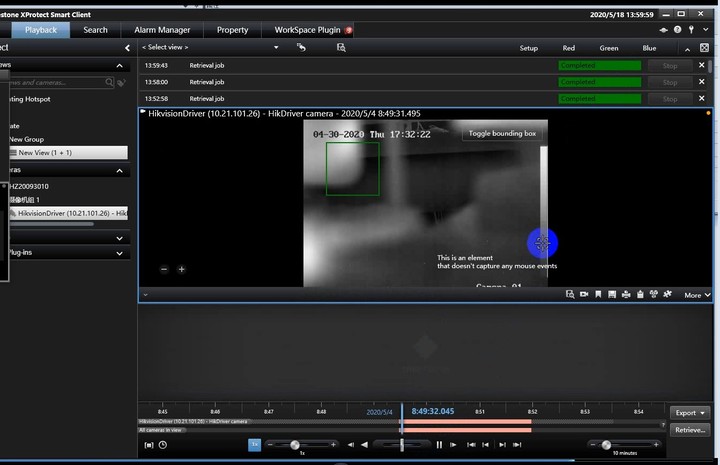Adjust the playback speed slider
Image resolution: width=720 pixels, height=465 pixels.
(295, 445)
